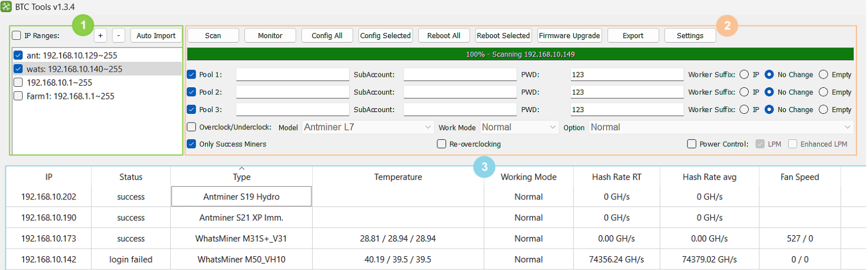Click the Antminer S19 Hydro cell
The image size is (868, 270).
pos(241,197)
